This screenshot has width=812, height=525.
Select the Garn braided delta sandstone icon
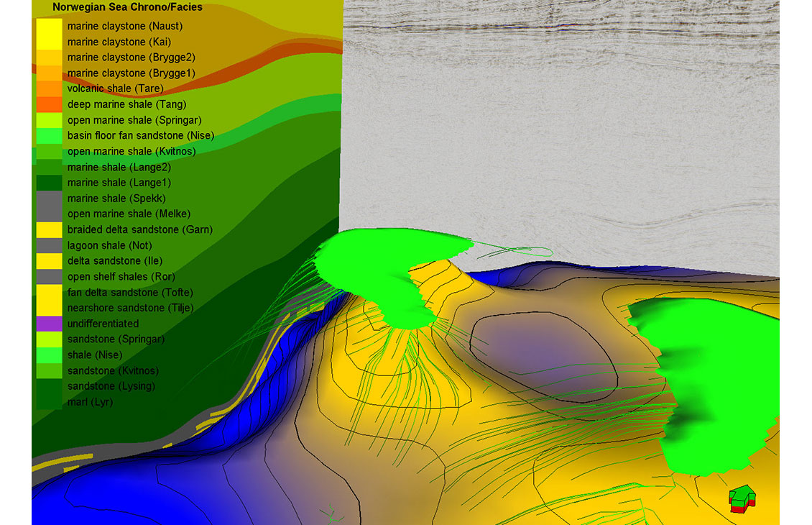click(x=49, y=229)
